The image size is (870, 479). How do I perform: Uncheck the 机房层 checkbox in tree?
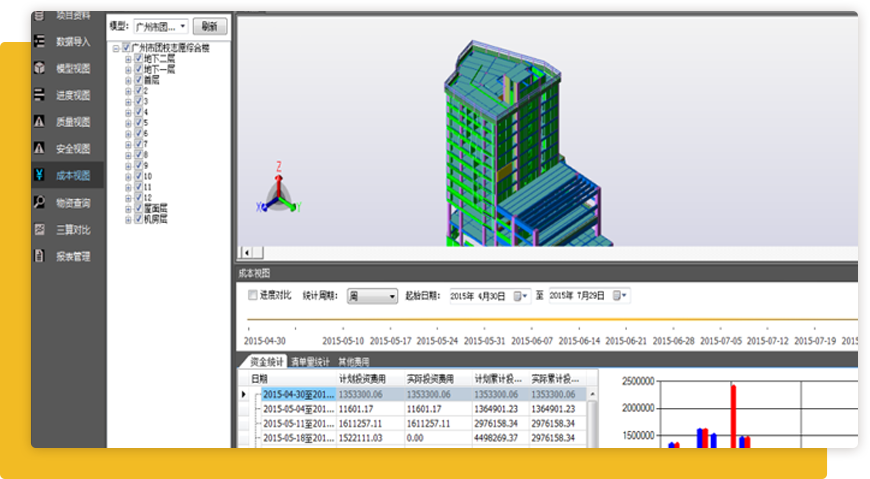pos(139,219)
